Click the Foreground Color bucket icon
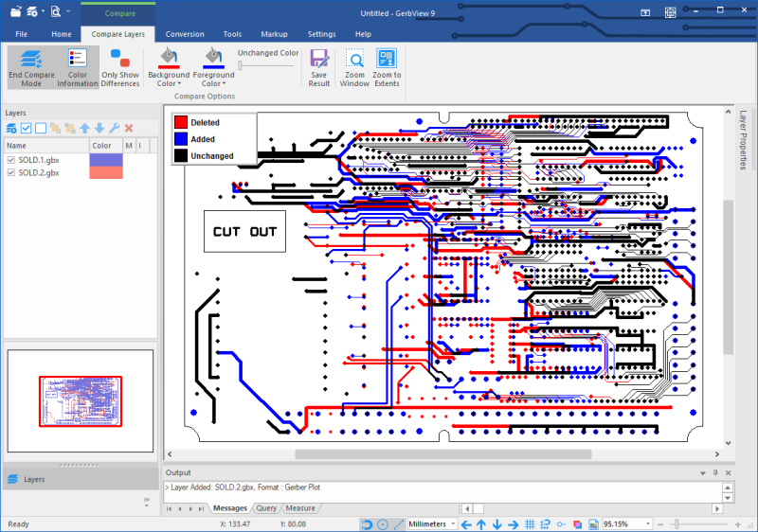 [x=213, y=59]
